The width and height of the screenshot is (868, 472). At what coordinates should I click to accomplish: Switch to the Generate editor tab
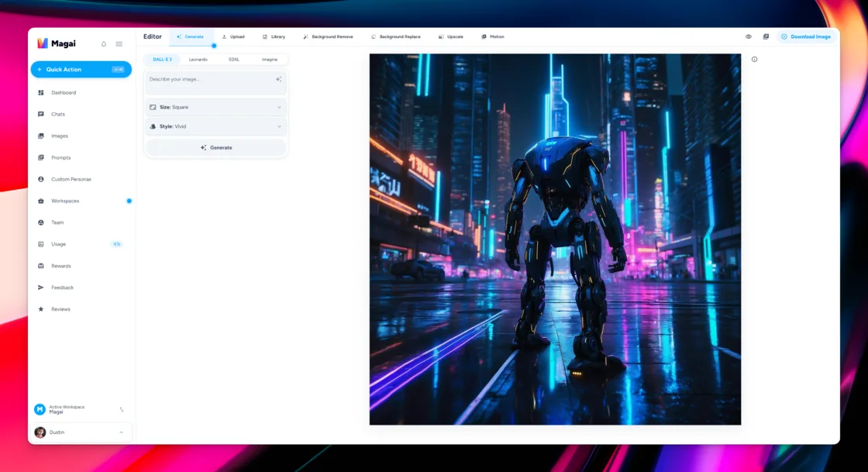191,36
